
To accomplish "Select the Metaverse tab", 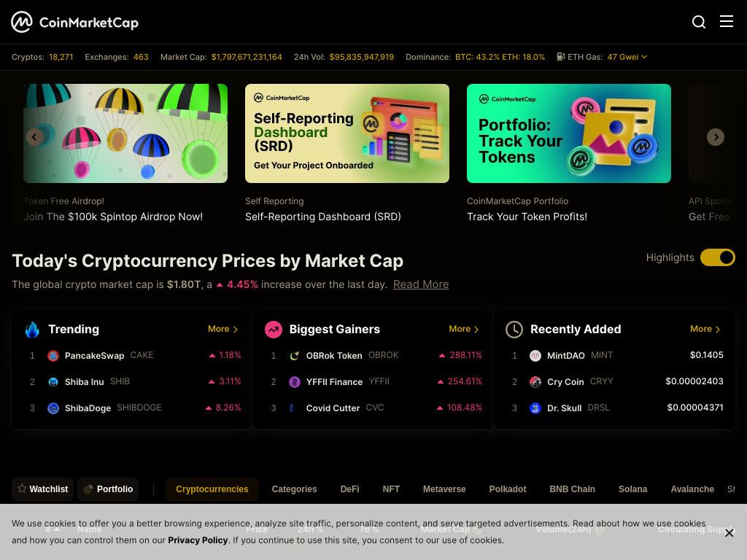I will 444,489.
